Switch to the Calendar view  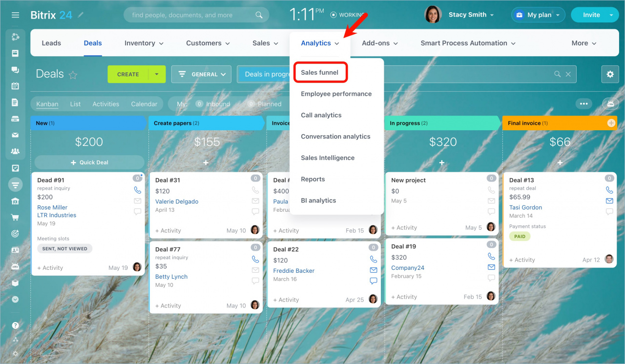(144, 104)
